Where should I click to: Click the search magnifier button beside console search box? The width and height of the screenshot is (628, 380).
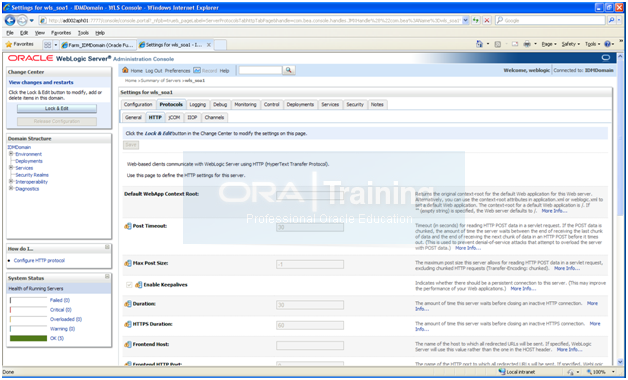(288, 70)
